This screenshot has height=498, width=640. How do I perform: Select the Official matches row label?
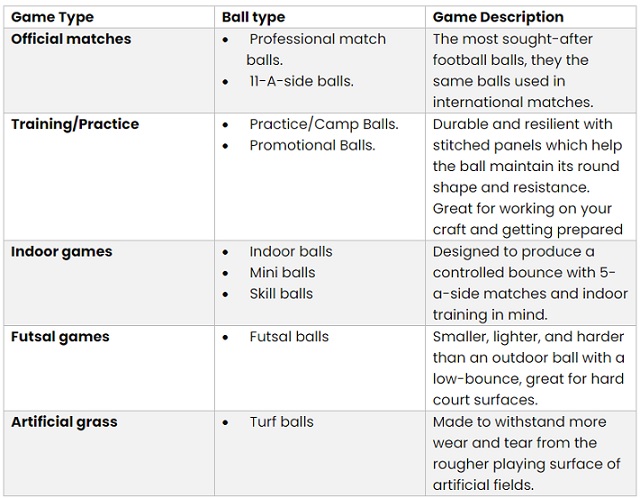[71, 39]
